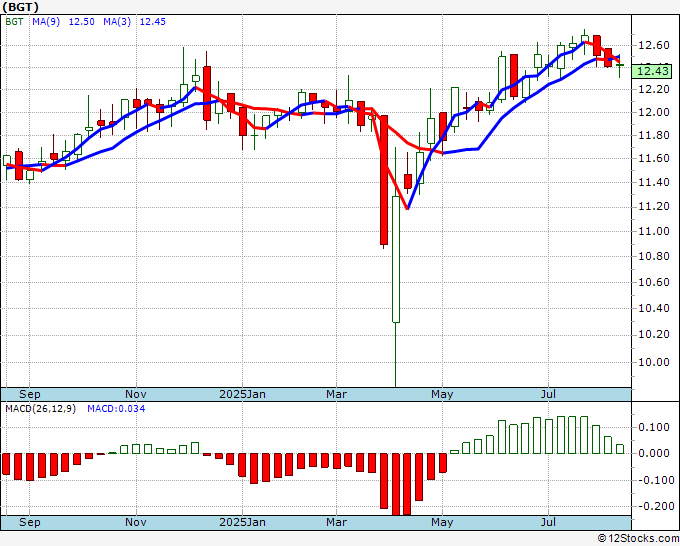Select the 12.60 price axis label
680x546 pixels.
click(654, 45)
